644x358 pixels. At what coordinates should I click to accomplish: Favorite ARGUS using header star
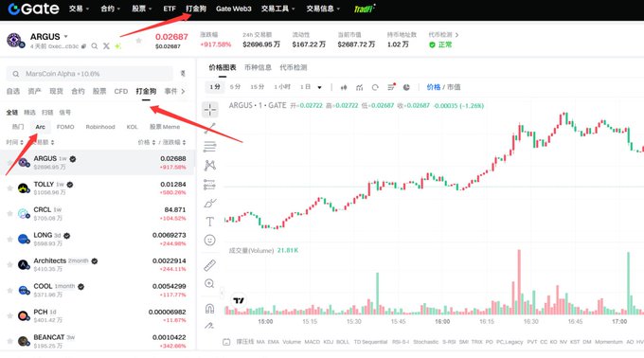138,41
